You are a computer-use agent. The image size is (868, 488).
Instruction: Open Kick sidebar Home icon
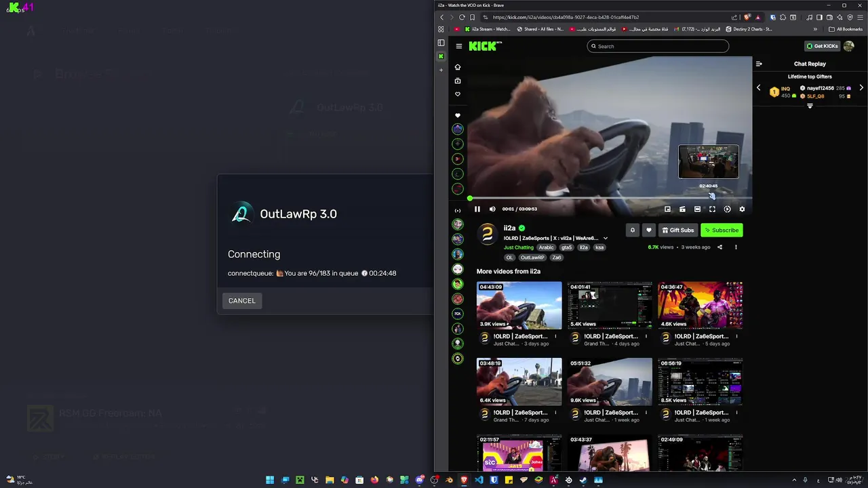[458, 67]
